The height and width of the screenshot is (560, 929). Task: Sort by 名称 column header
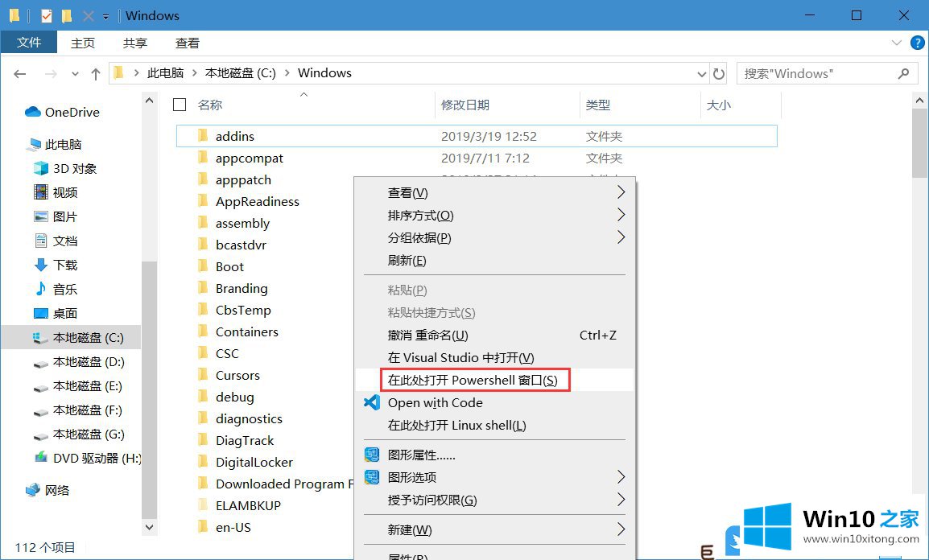coord(210,105)
